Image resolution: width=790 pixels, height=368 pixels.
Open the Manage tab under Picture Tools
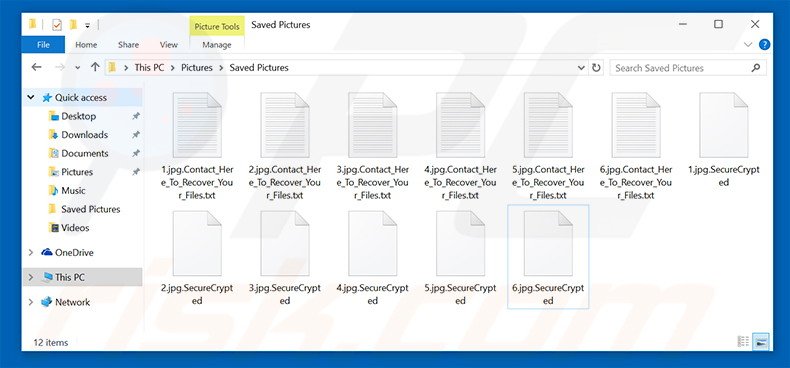point(217,45)
